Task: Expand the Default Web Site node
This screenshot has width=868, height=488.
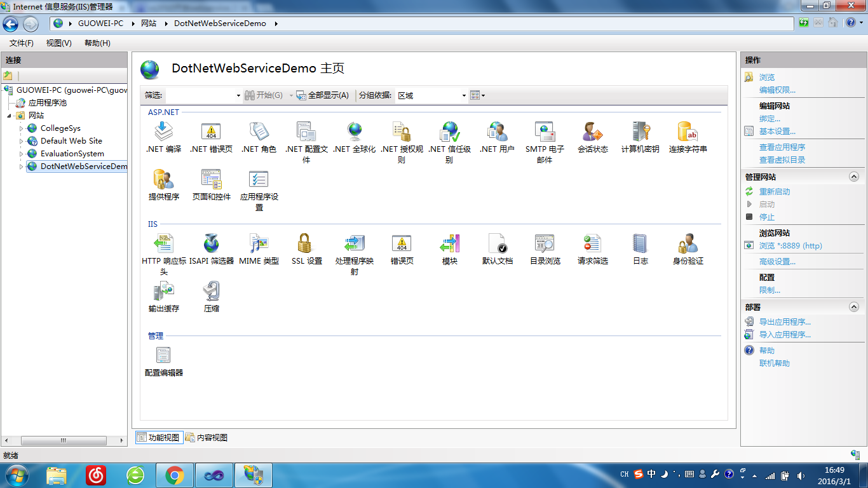Action: tap(21, 141)
